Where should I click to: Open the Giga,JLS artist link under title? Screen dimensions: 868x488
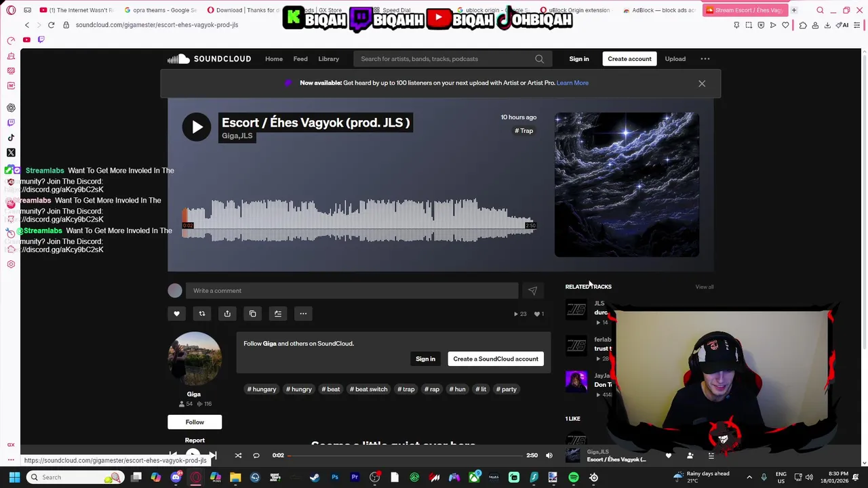pyautogui.click(x=237, y=136)
